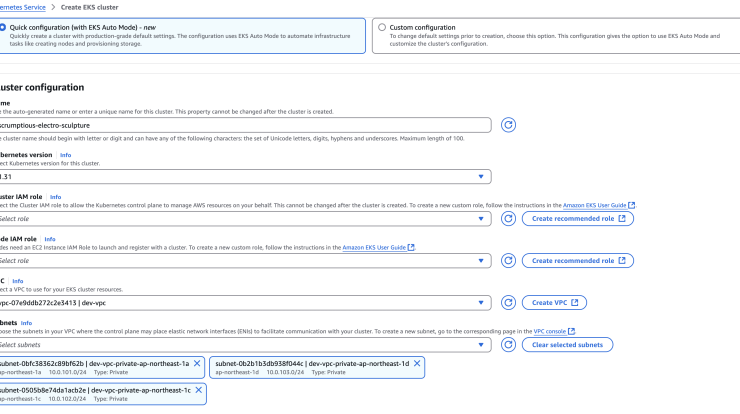Image resolution: width=740 pixels, height=414 pixels.
Task: Open Amazon EKS User Guide for cluster role
Action: (598, 205)
